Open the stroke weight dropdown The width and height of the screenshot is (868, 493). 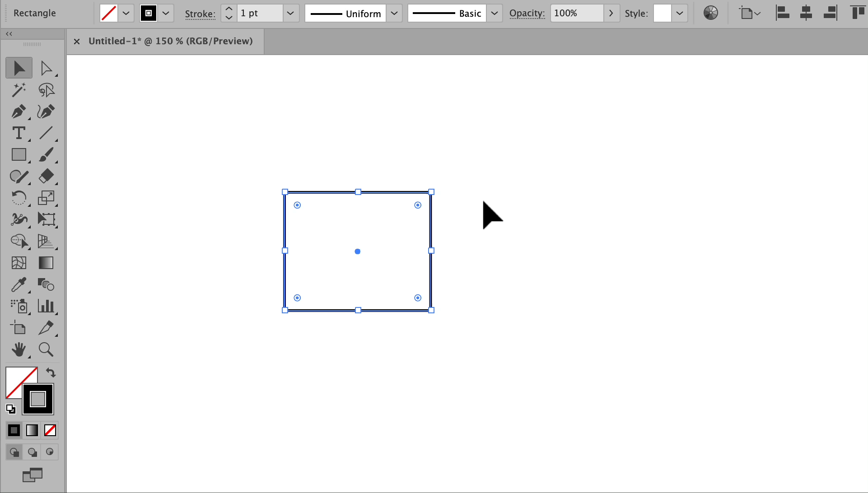coord(290,13)
